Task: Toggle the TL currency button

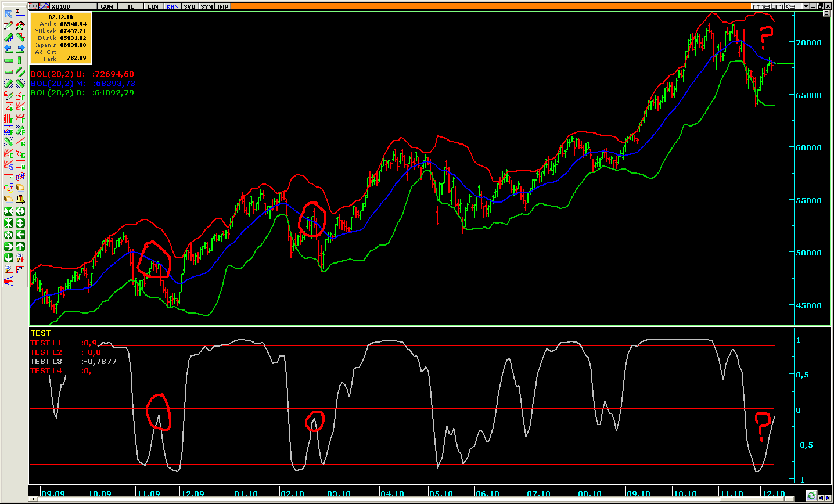Action: click(x=130, y=6)
